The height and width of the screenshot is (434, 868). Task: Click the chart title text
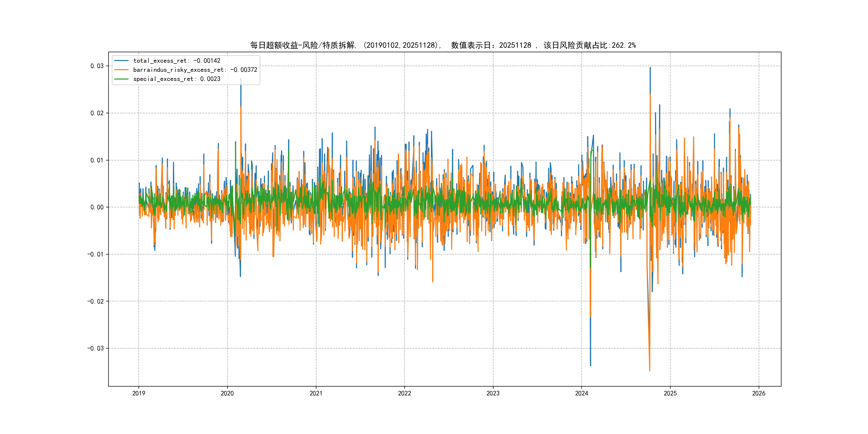(x=443, y=45)
